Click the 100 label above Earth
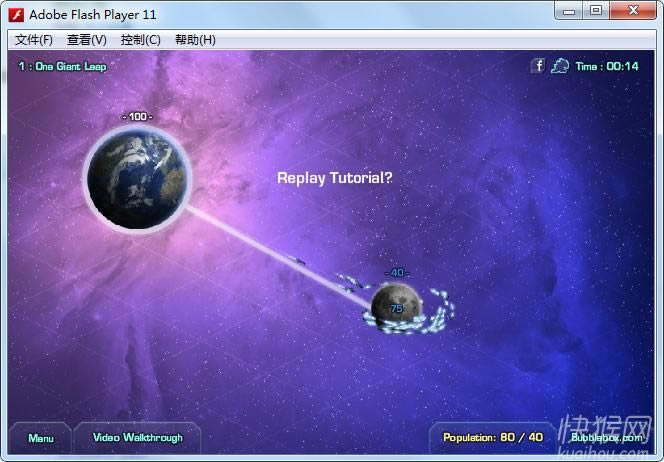 tap(136, 117)
